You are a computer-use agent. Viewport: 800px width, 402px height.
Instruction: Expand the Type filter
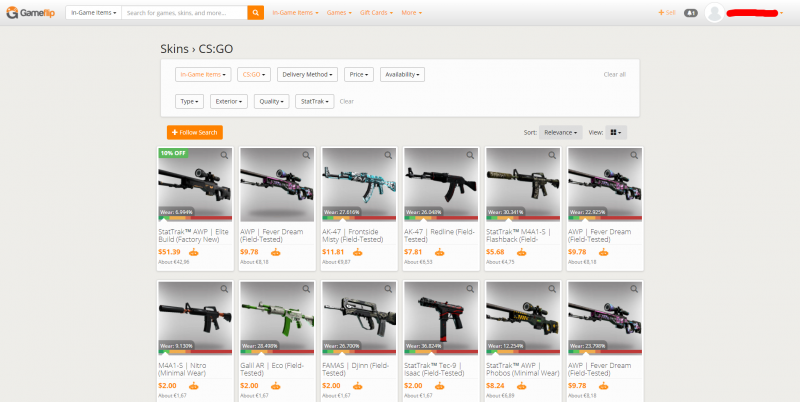click(189, 102)
